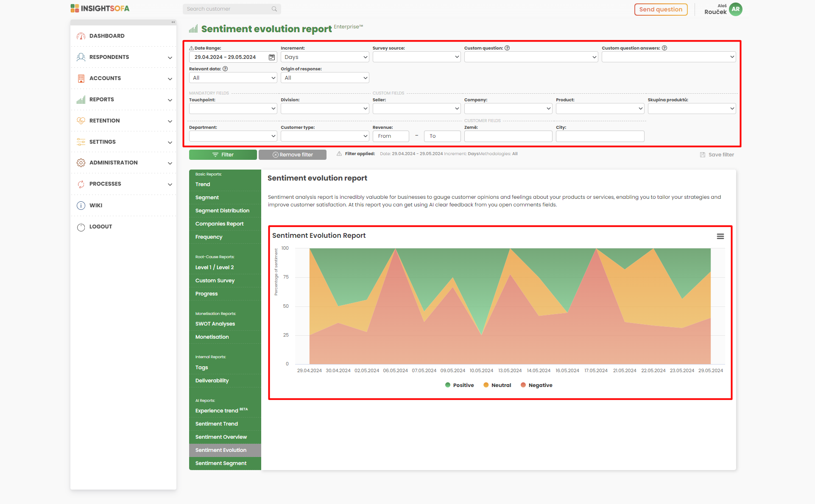Click the Dashboard gauge icon
This screenshot has width=815, height=504.
click(81, 36)
